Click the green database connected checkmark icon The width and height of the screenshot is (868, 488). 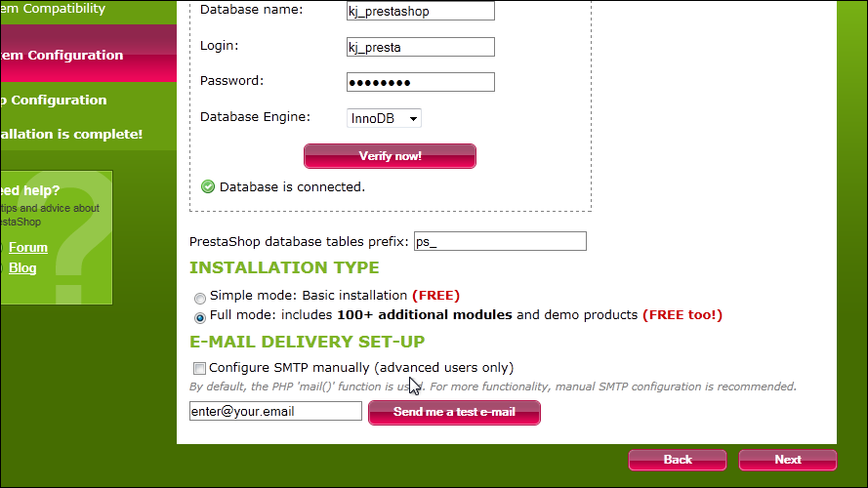click(208, 187)
